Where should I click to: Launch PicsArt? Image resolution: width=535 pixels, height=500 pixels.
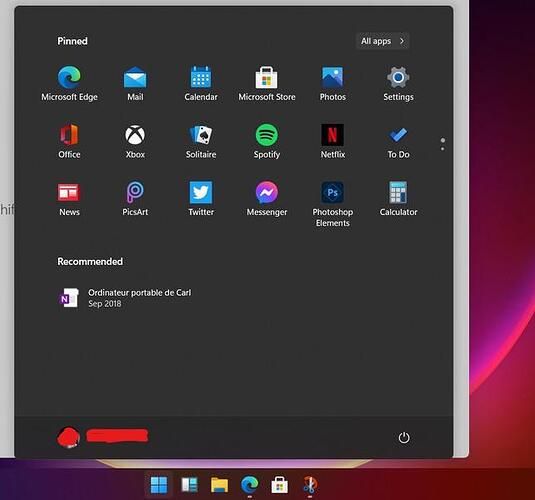click(x=135, y=199)
